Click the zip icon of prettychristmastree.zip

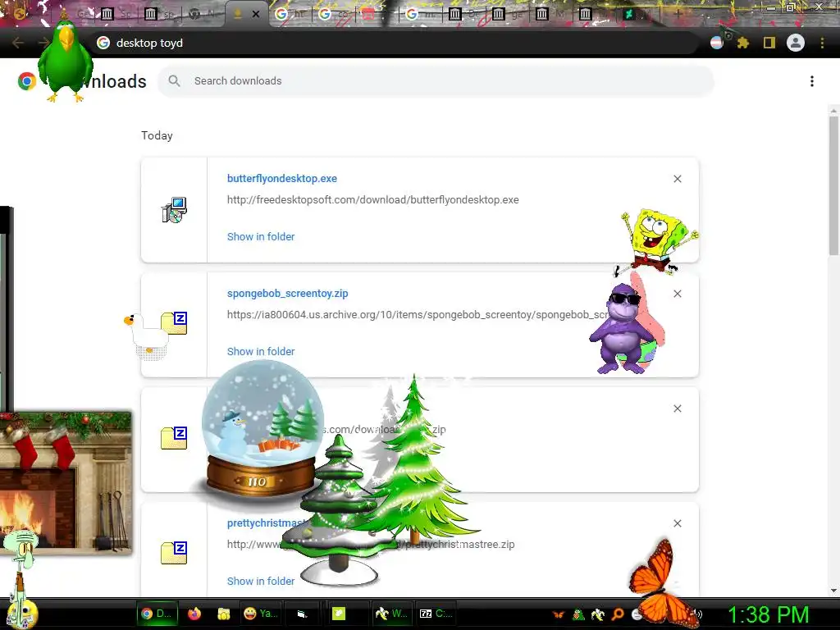(174, 553)
